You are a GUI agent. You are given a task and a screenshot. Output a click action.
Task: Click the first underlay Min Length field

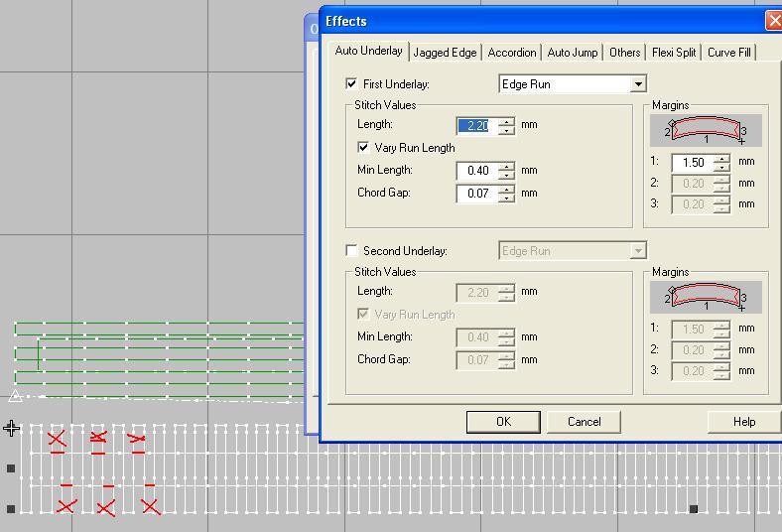coord(477,171)
